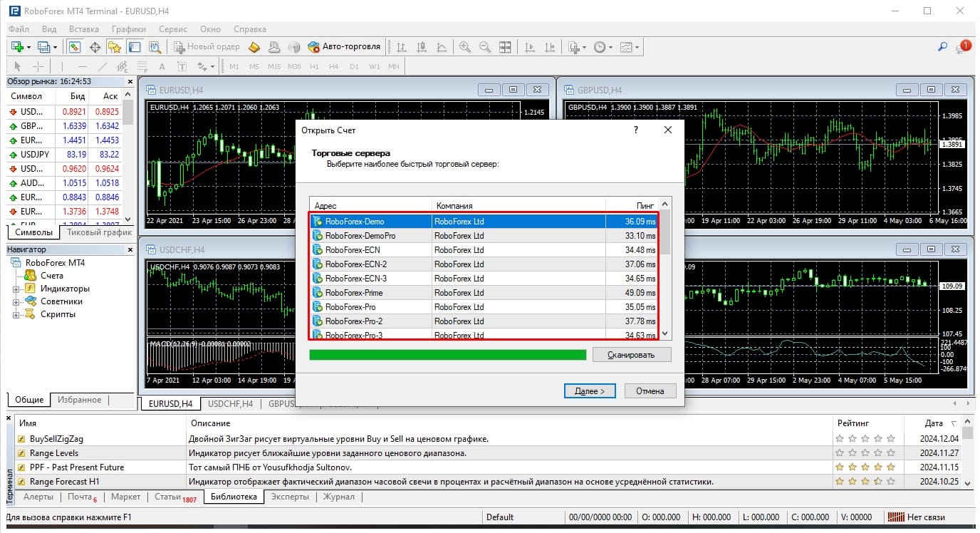The width and height of the screenshot is (980, 533).
Task: Switch to candlestick chart type icon
Action: coord(422,47)
